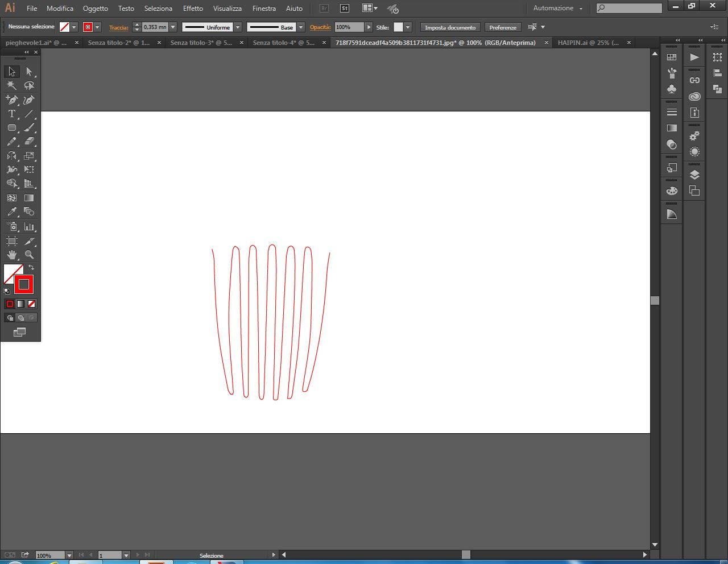
Task: Select the Gradient tool in toolbox
Action: pyautogui.click(x=29, y=198)
